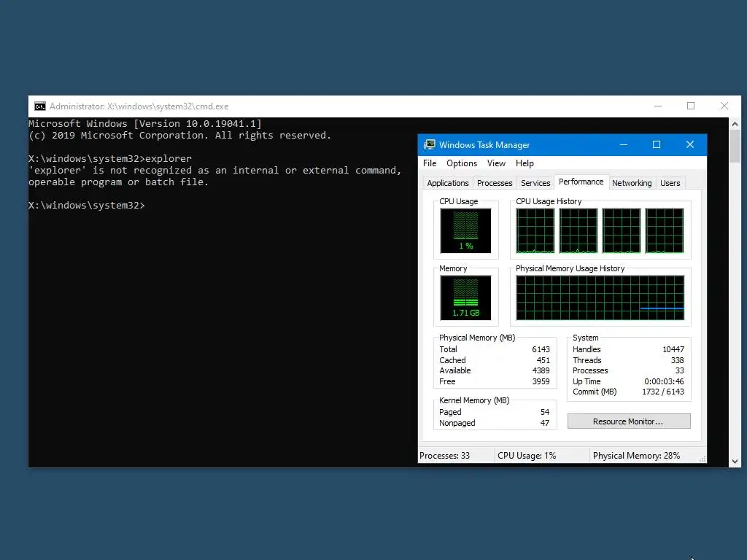This screenshot has height=560, width=747.
Task: Click the Up Time value 0:00:03:46
Action: click(x=664, y=381)
